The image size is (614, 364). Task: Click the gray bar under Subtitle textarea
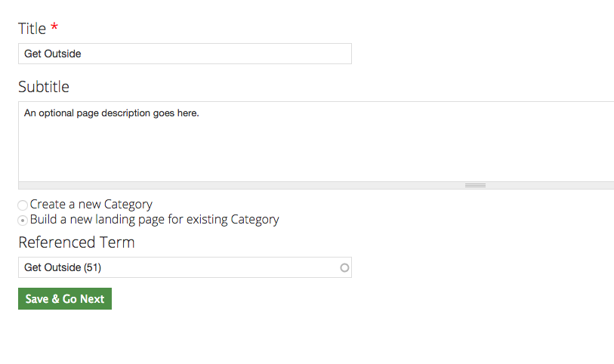click(x=227, y=185)
